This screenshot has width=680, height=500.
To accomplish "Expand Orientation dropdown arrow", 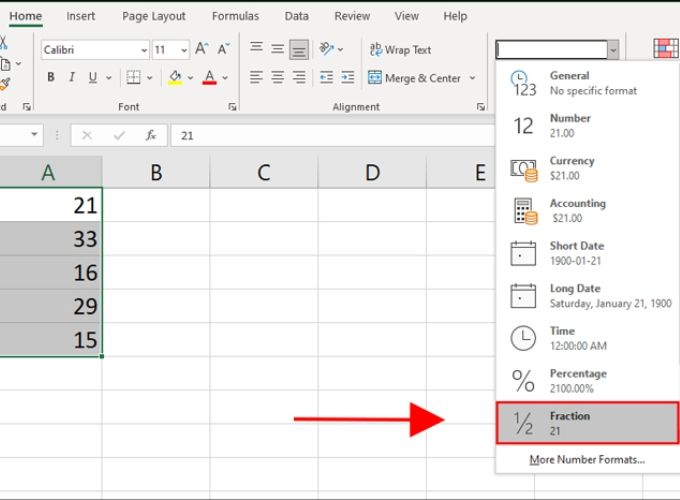I will pyautogui.click(x=340, y=50).
